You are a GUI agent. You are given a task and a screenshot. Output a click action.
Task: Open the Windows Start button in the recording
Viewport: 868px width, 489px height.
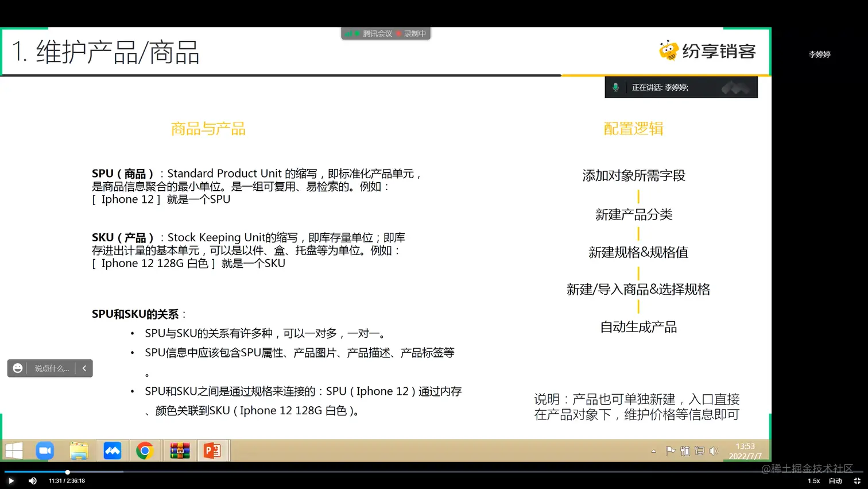pyautogui.click(x=14, y=451)
